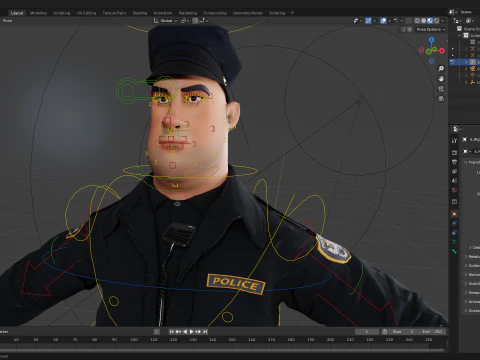The image size is (480, 360).
Task: Expand the camera object row in outliner
Action: coord(466,69)
